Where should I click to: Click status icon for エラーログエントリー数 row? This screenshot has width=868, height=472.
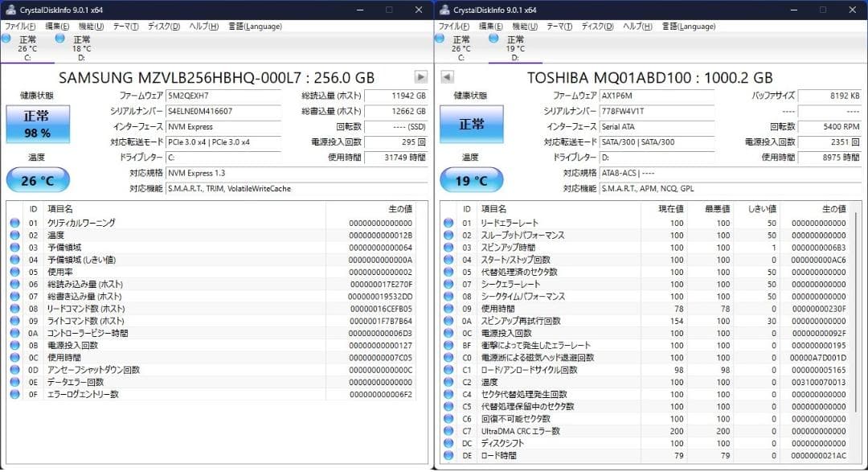[x=15, y=394]
